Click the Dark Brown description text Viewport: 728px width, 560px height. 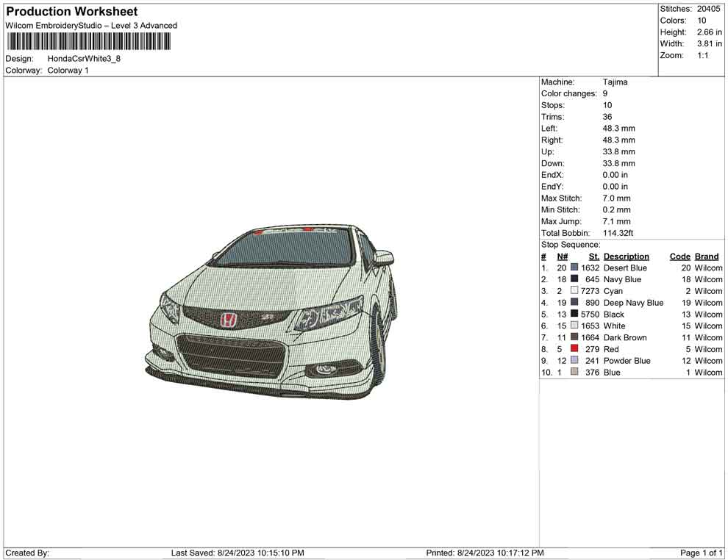tap(625, 337)
